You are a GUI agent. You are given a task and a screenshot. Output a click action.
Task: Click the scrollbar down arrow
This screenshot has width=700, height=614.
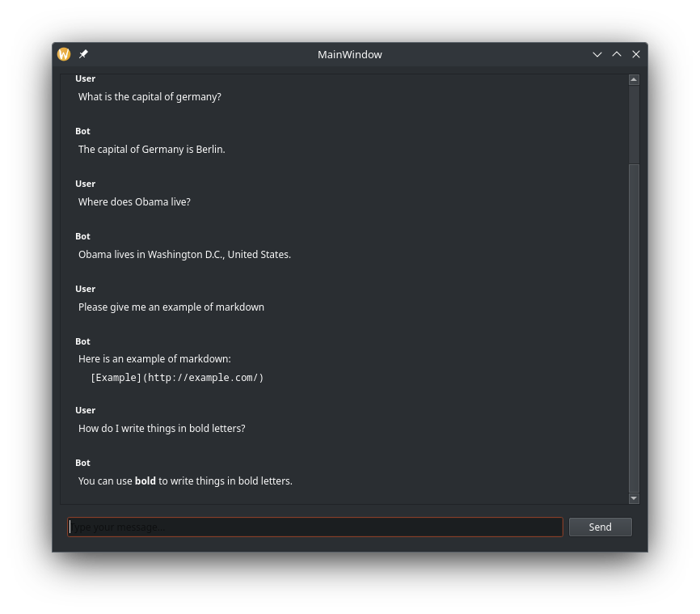[634, 498]
